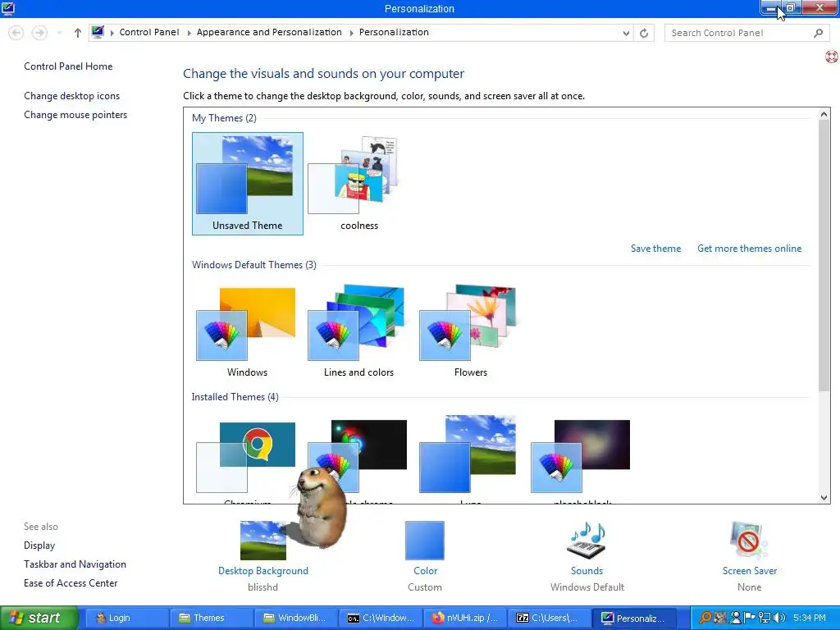
Task: Choose the Lines and colors theme
Action: pos(358,331)
